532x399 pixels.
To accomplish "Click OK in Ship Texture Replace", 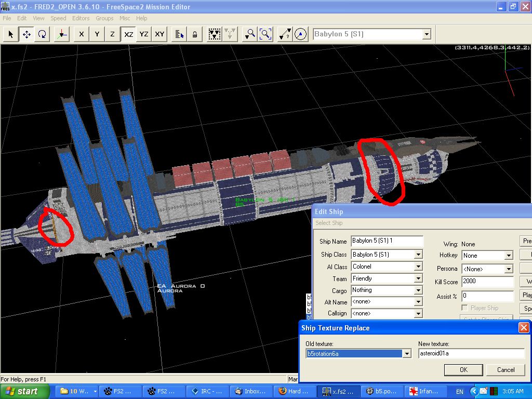I will [463, 370].
